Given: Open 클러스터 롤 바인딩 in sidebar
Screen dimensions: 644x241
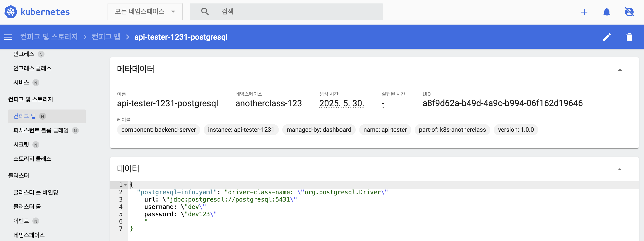Looking at the screenshot, I should 36,192.
